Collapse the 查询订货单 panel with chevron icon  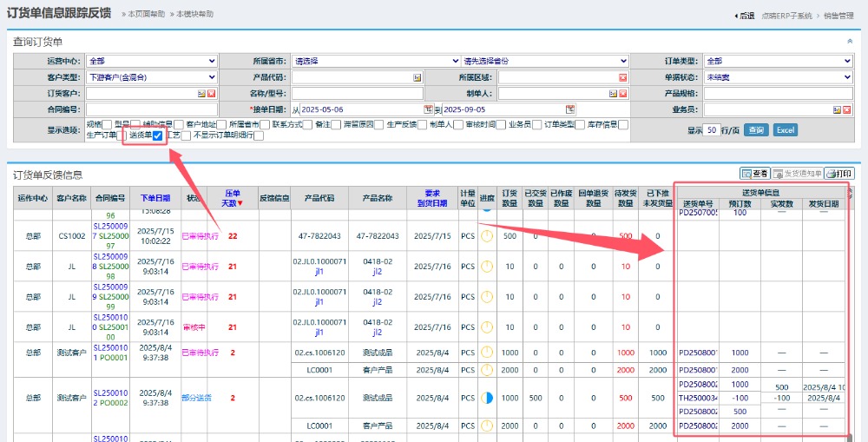click(x=850, y=41)
